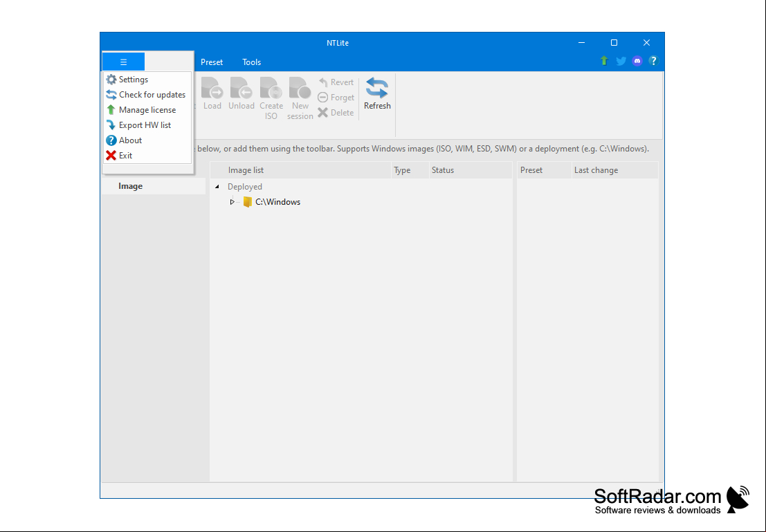This screenshot has height=532, width=766.
Task: Click the Deployed group label
Action: point(245,187)
